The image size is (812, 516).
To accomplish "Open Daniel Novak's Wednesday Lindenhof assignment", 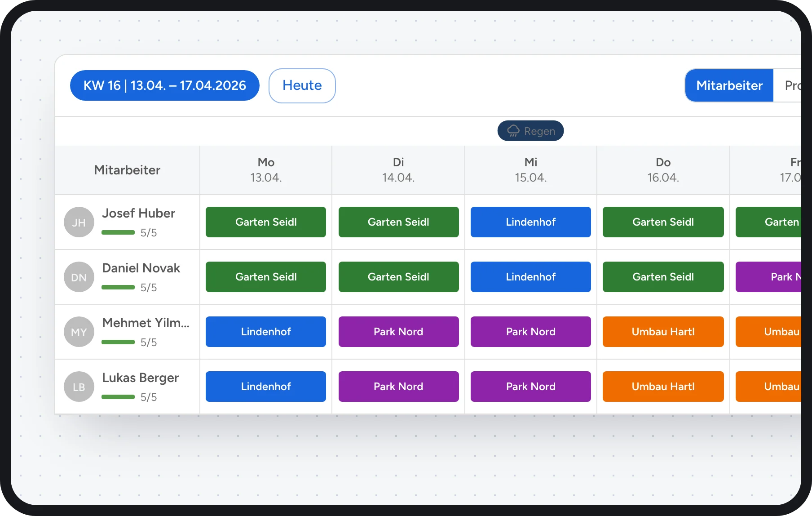I will (x=531, y=277).
